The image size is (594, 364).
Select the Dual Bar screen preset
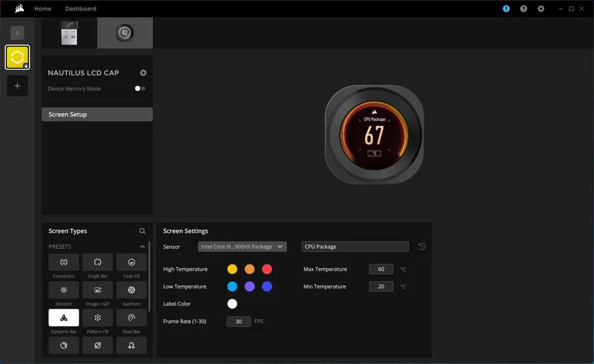tap(131, 318)
